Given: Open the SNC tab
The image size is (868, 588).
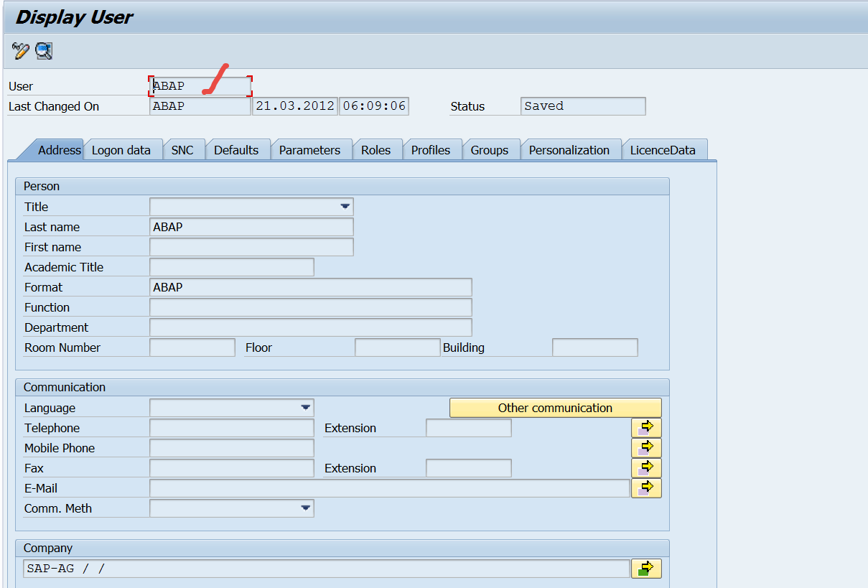Looking at the screenshot, I should pyautogui.click(x=184, y=149).
